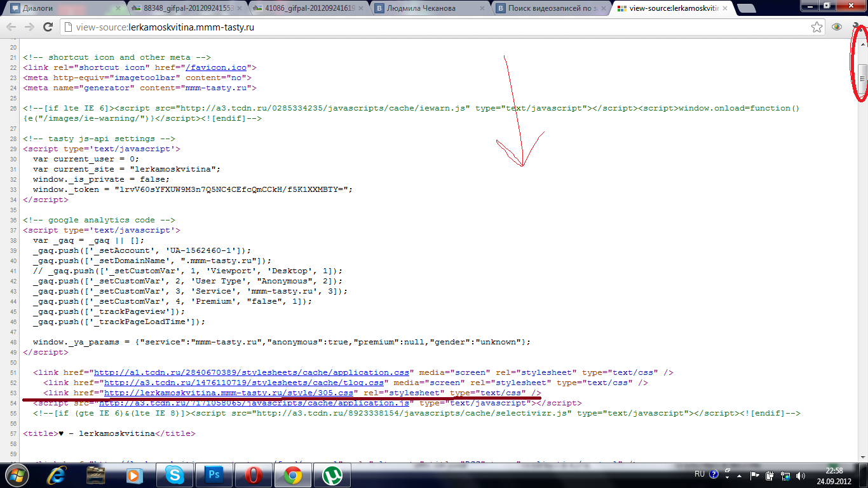Open the application.js script link
Viewport: 868px width, 488px height.
pyautogui.click(x=254, y=403)
